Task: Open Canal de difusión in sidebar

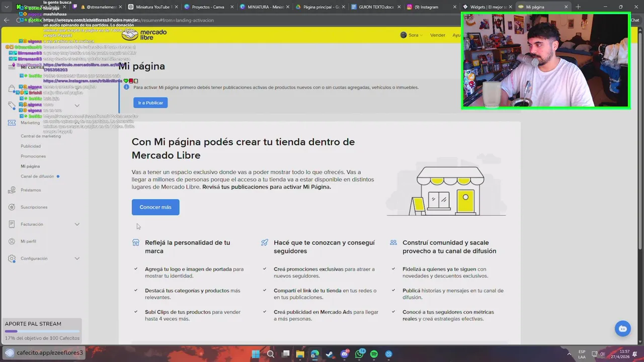Action: click(37, 176)
